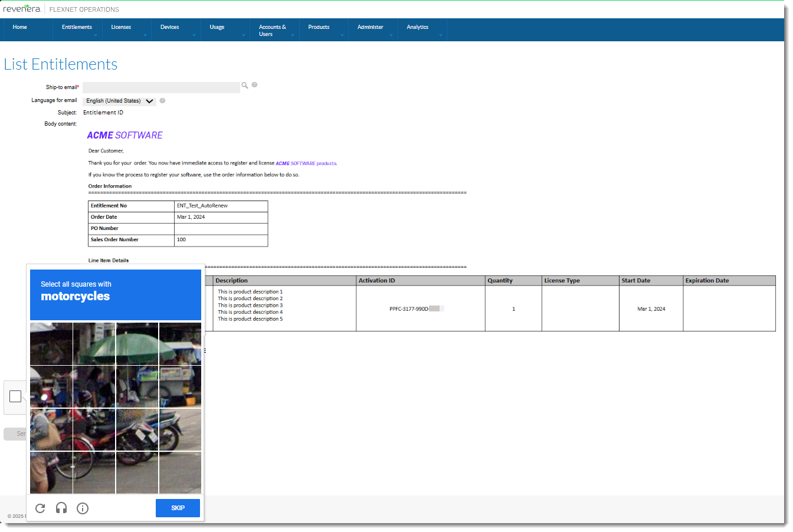Follow the ACME SOFTWARE products link
The image size is (793, 532).
(x=306, y=163)
